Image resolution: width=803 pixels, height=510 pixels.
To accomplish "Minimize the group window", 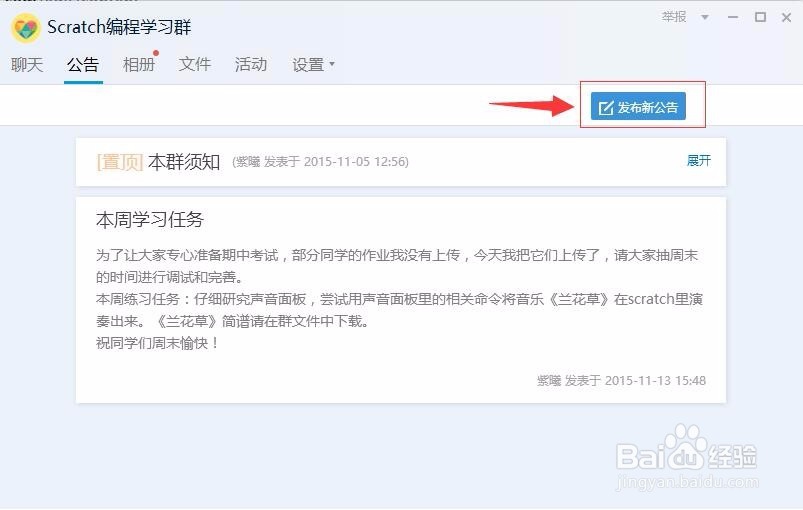I will coord(733,17).
